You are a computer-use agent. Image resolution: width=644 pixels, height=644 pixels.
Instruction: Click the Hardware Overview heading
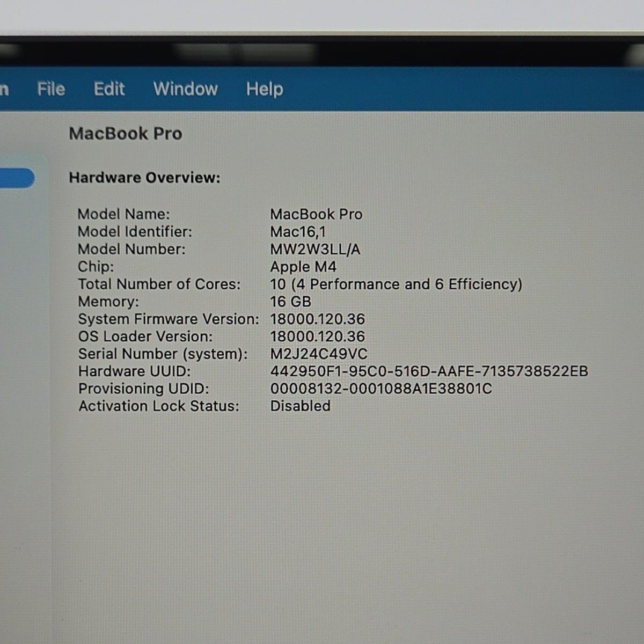click(144, 178)
